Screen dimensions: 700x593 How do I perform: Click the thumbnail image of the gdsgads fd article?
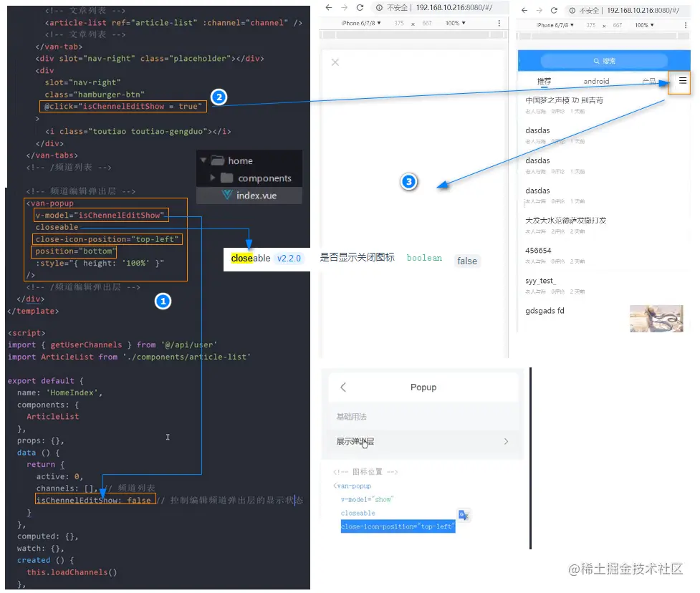click(x=656, y=319)
